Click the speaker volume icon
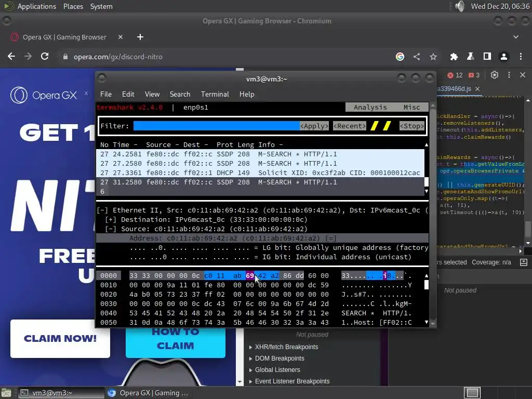This screenshot has height=399, width=532. pos(460,6)
